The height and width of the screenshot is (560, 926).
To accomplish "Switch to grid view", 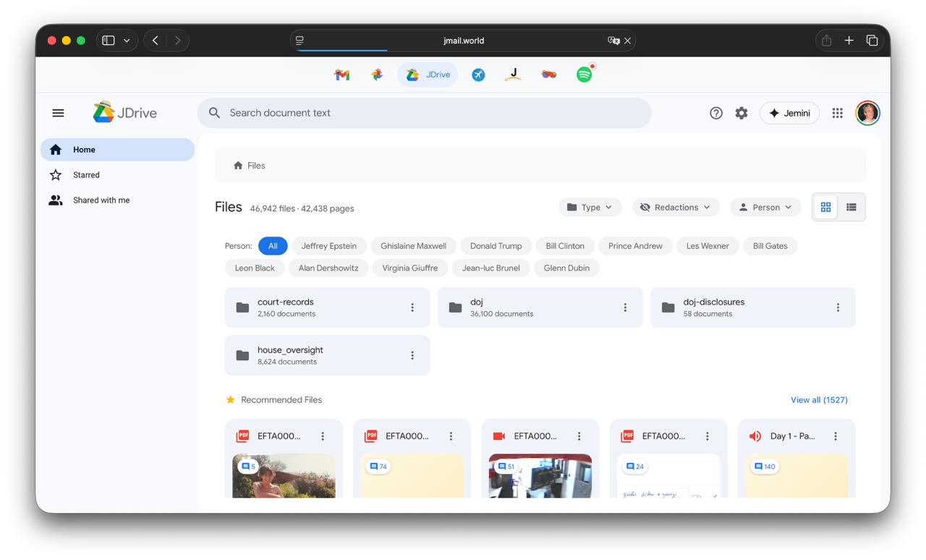I will click(x=825, y=207).
